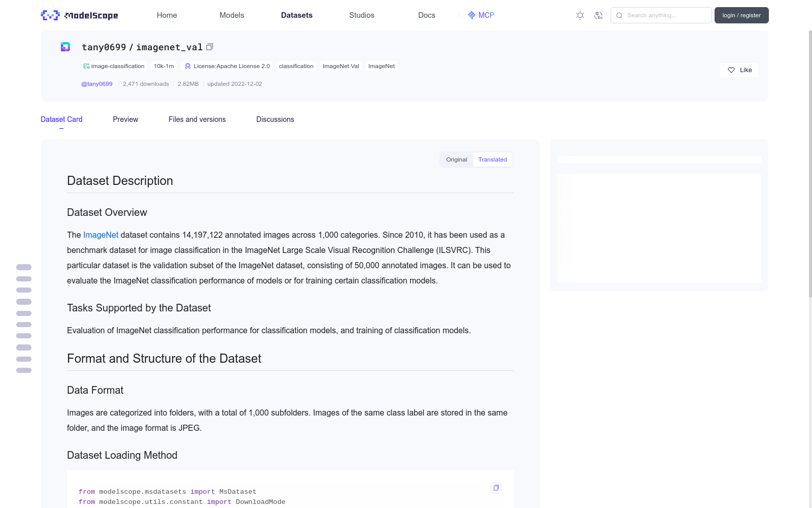The height and width of the screenshot is (508, 812).
Task: Copy the dataset loading code snippet
Action: click(x=496, y=488)
